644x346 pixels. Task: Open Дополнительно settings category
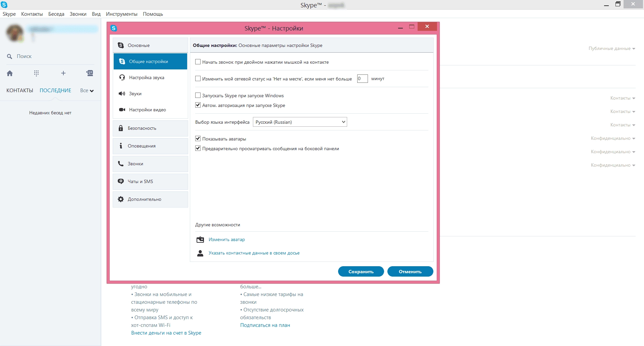click(150, 199)
